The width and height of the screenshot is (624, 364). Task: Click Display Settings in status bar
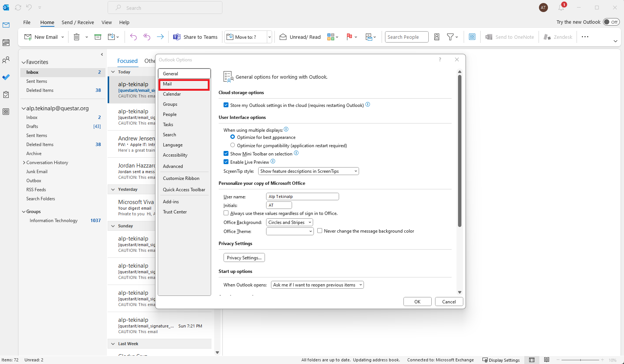point(501,360)
